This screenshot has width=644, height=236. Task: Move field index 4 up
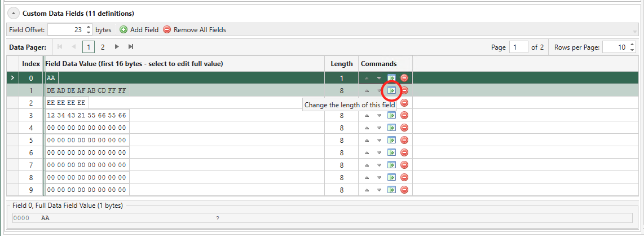(367, 128)
